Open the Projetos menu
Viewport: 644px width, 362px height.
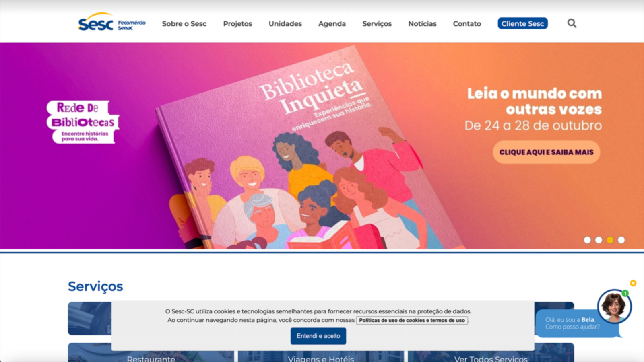point(237,24)
